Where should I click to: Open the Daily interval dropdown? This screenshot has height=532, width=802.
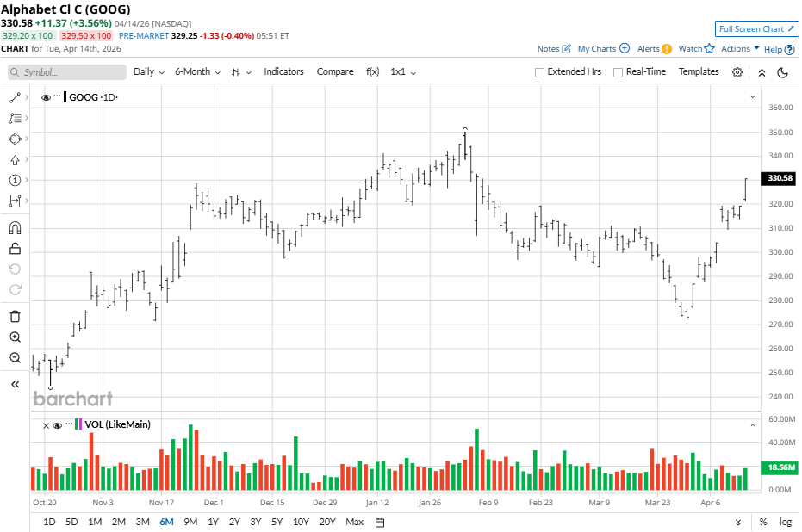[x=148, y=72]
